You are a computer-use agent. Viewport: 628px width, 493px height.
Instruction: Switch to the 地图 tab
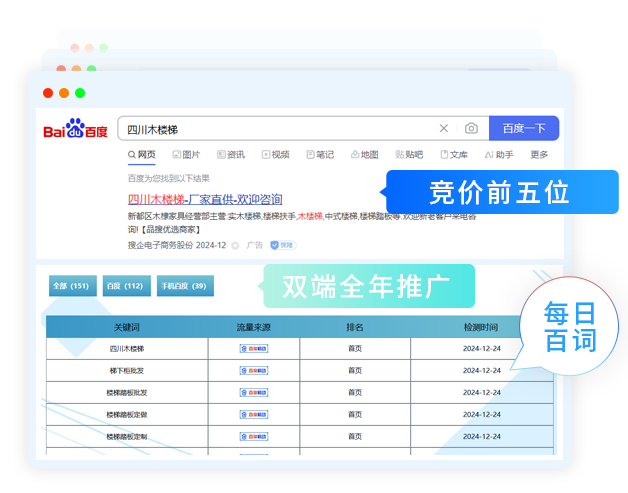click(364, 155)
